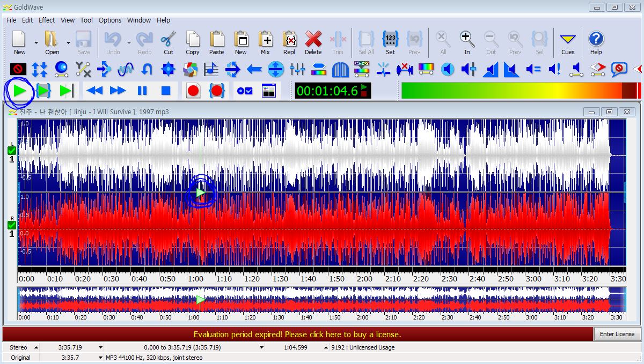This screenshot has height=364, width=644.
Task: Start recording with the red Record button
Action: click(193, 91)
